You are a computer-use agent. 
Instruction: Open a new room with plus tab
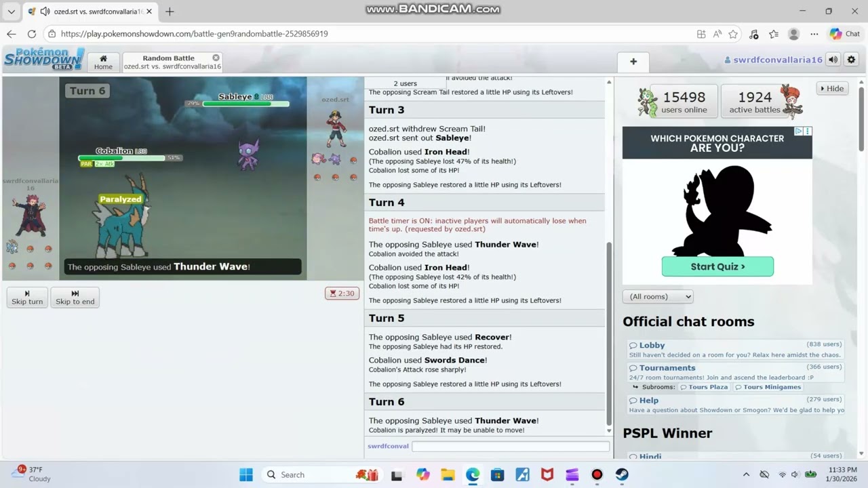[x=633, y=62]
